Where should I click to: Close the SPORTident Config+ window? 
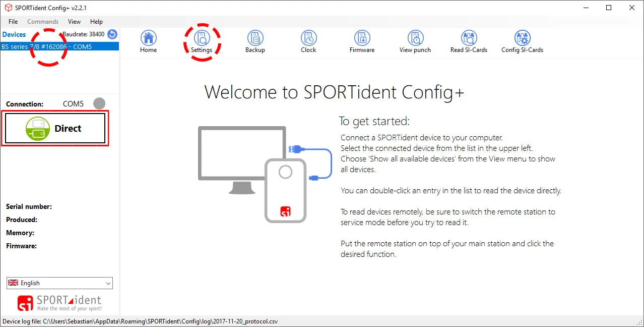632,8
